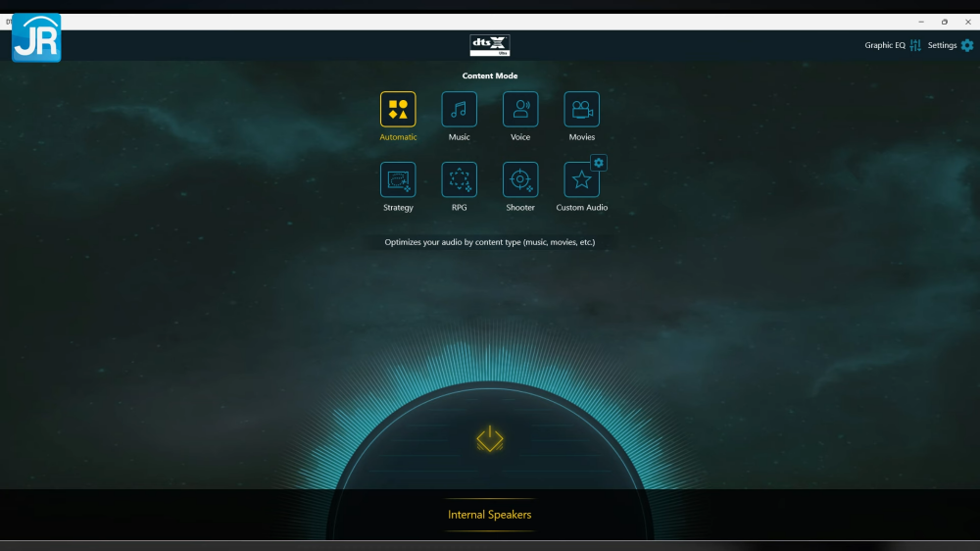Click the DTS:X Ultra logo
Screen dimensions: 980x551
pyautogui.click(x=490, y=45)
